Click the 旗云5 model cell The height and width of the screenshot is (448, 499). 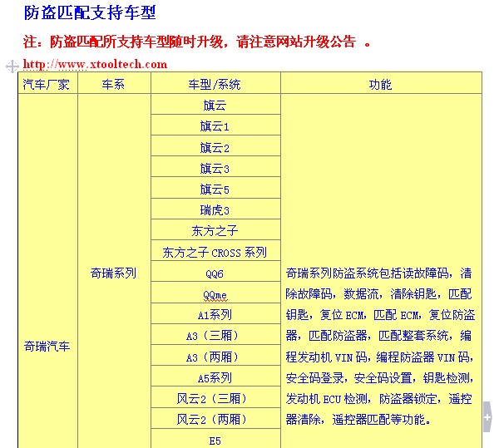(215, 190)
